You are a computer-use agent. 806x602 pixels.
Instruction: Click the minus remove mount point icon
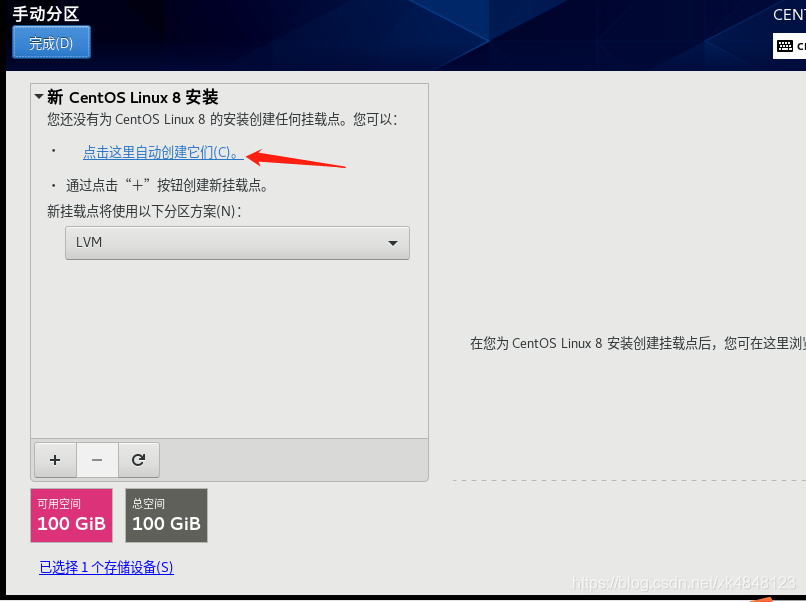tap(97, 460)
